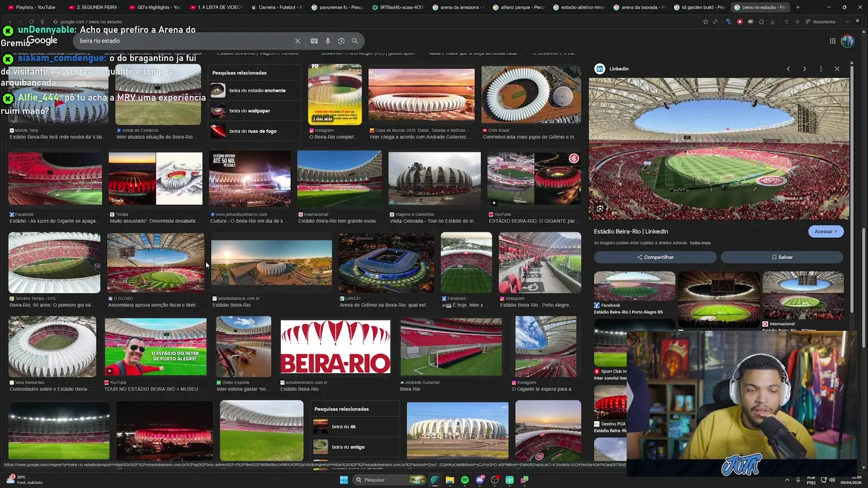Screen dimensions: 868x488
Task: Open the Copa do Mundo 2026 sunset stadium thumbnail
Action: coord(421,95)
